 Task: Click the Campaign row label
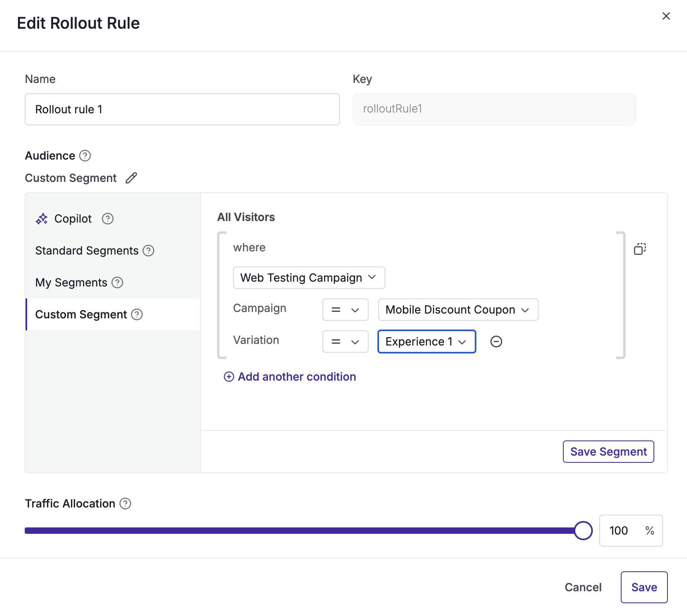(x=260, y=309)
